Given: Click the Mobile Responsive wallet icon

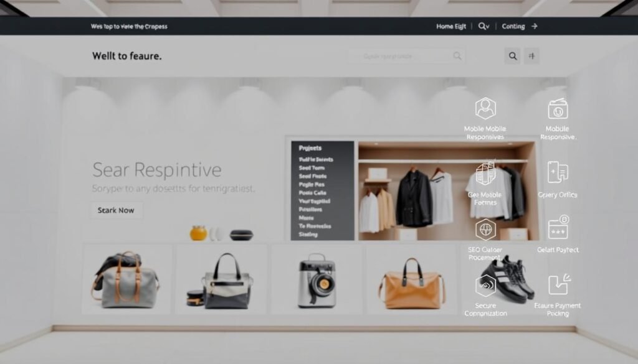Looking at the screenshot, I should coord(558,109).
